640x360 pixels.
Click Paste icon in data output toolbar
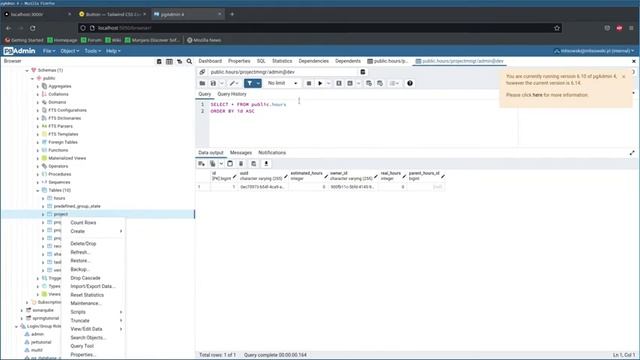pos(230,164)
